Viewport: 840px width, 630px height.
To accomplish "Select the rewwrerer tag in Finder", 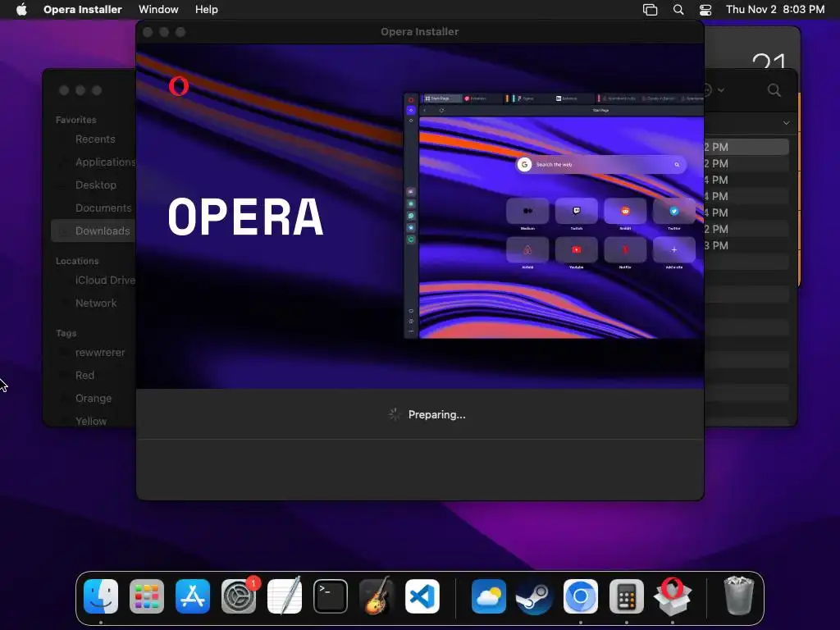I will (99, 353).
